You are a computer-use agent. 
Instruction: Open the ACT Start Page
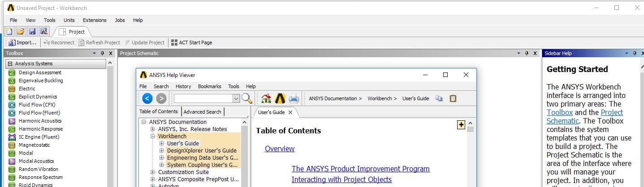click(192, 42)
